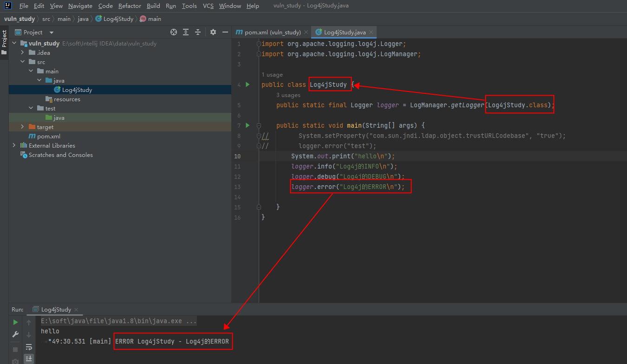
Task: Click Log4jStudy class icon in project tree
Action: coord(57,90)
